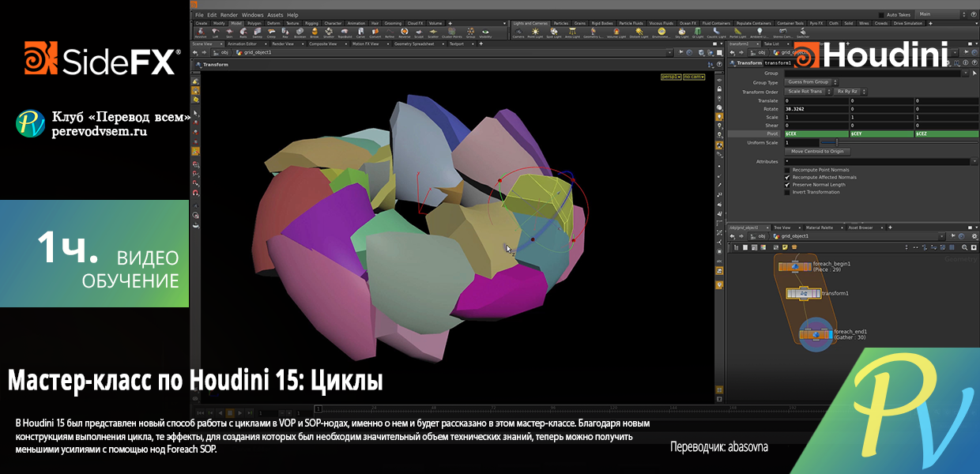Open the persp1 viewport menu
This screenshot has height=474, width=980.
click(670, 77)
